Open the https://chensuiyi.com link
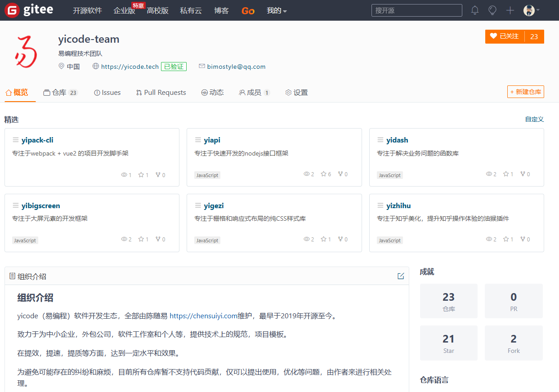The width and height of the screenshot is (559, 392). click(x=203, y=316)
